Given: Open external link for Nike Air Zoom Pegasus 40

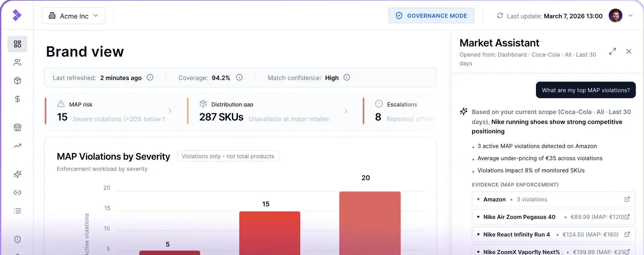Looking at the screenshot, I should [x=627, y=217].
